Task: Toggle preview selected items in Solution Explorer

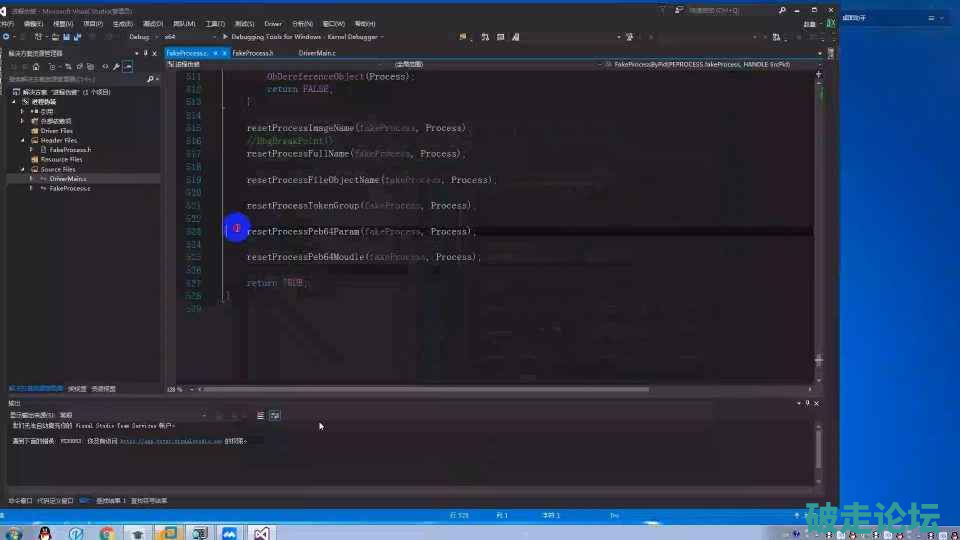Action: [x=128, y=67]
